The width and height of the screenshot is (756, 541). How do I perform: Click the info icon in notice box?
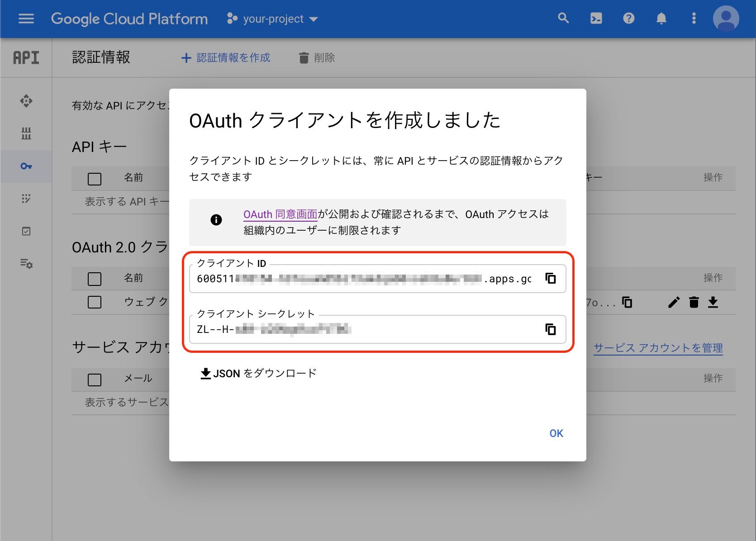click(216, 220)
